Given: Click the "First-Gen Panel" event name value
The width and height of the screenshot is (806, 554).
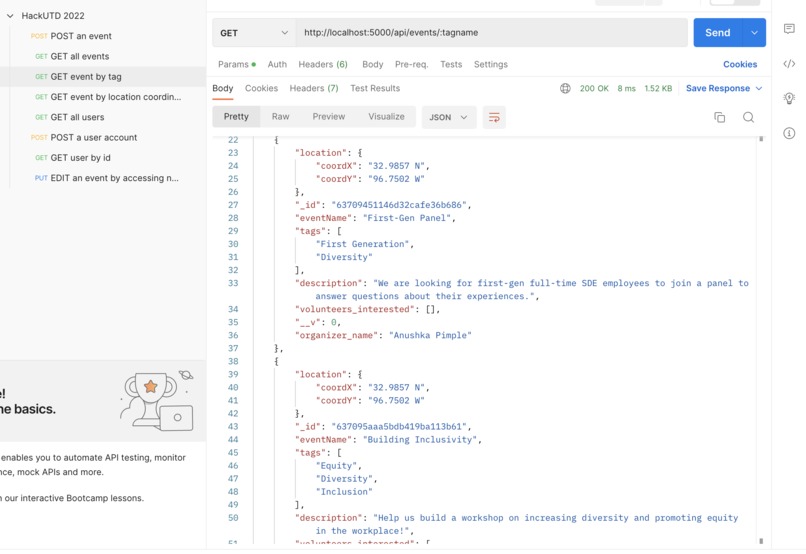Looking at the screenshot, I should coord(407,218).
